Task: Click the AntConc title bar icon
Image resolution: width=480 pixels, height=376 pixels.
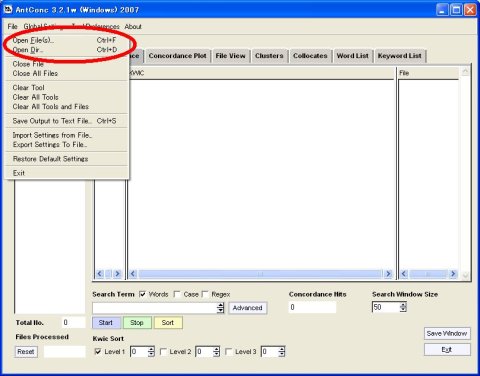Action: (x=8, y=10)
